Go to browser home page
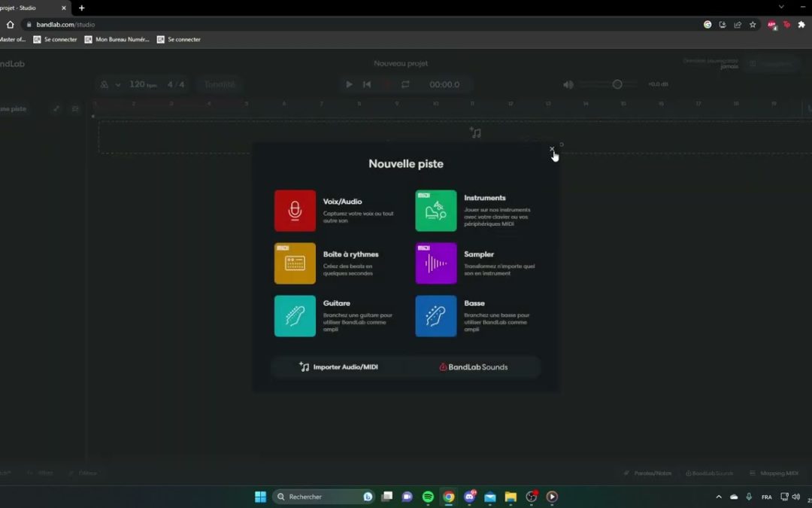The height and width of the screenshot is (508, 812). point(10,24)
